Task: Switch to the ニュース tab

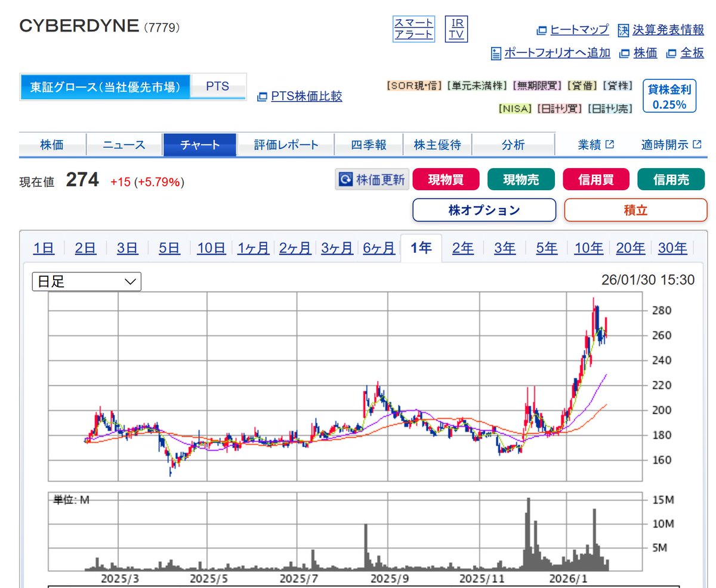Action: coord(124,145)
